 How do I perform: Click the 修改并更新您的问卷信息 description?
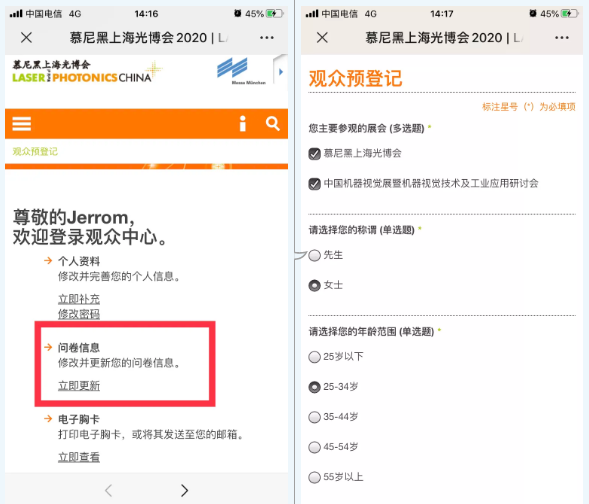click(x=119, y=363)
